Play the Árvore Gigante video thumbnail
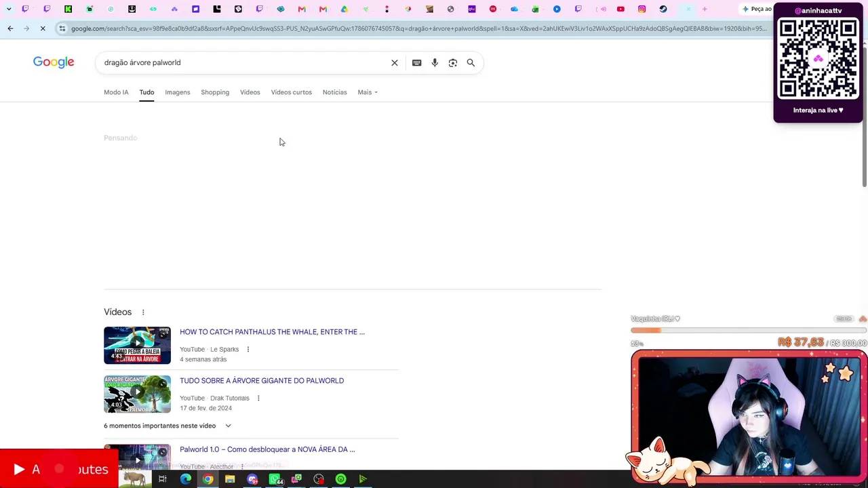The image size is (868, 488). click(x=137, y=394)
